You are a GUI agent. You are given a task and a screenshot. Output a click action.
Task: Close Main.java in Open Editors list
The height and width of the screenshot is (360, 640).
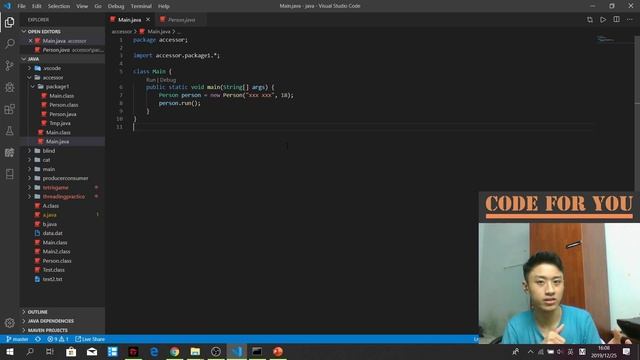pyautogui.click(x=30, y=41)
